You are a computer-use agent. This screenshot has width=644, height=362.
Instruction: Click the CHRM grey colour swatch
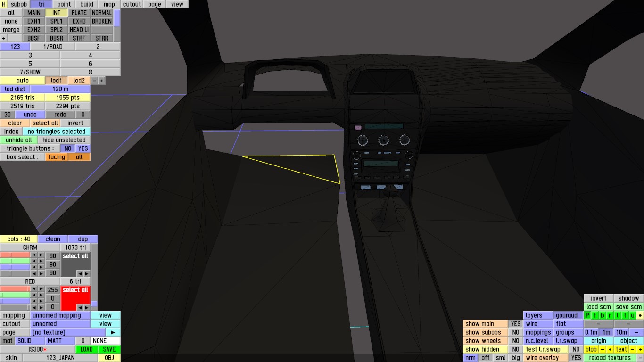[x=75, y=264]
